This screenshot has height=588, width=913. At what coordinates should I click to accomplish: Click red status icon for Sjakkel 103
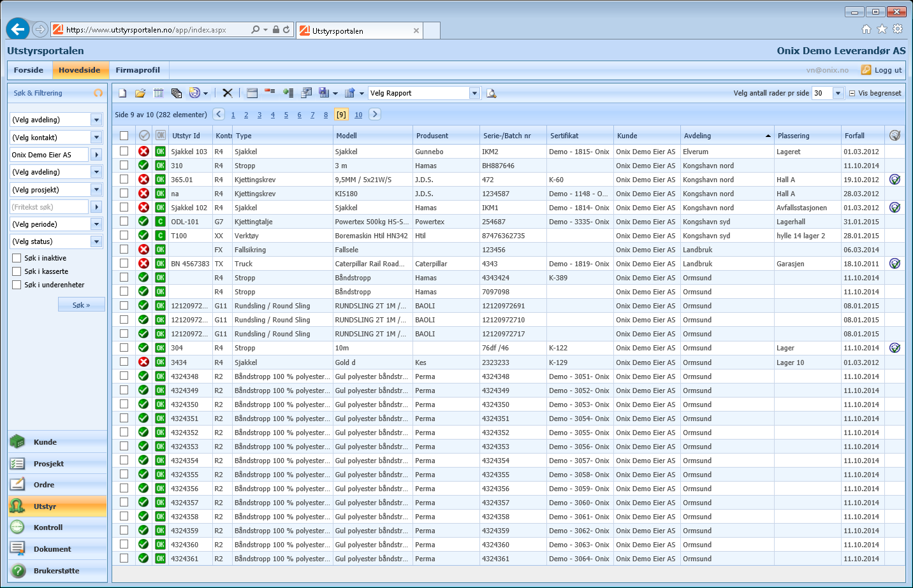[x=143, y=152]
